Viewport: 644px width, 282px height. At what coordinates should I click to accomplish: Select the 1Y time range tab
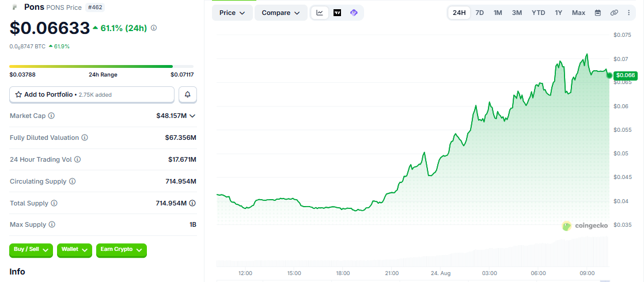[x=558, y=13]
